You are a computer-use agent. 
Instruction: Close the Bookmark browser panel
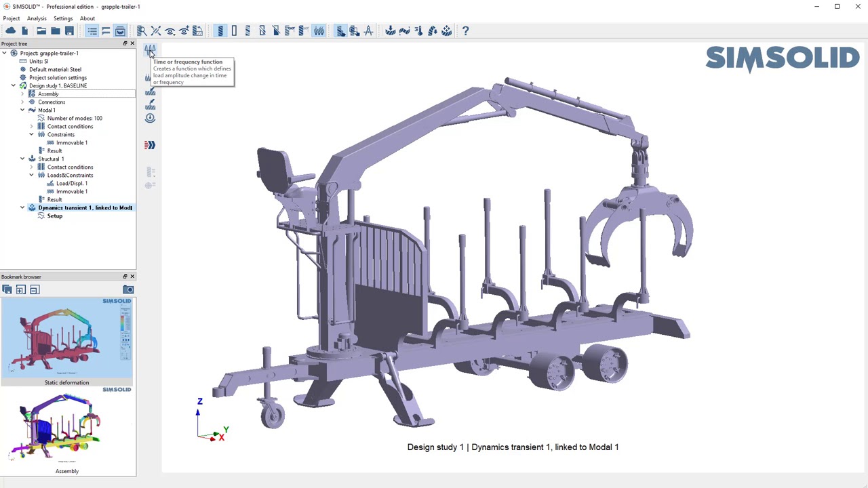pyautogui.click(x=132, y=277)
